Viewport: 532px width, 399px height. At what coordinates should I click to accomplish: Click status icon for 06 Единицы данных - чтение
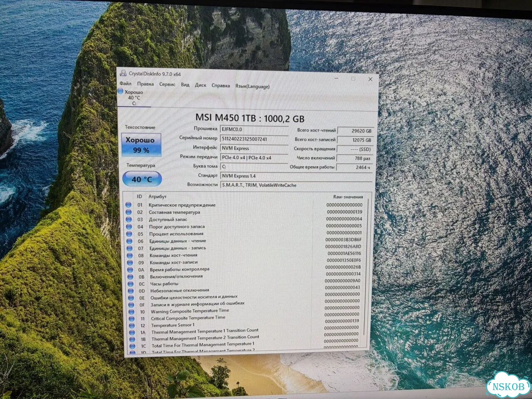[129, 241]
